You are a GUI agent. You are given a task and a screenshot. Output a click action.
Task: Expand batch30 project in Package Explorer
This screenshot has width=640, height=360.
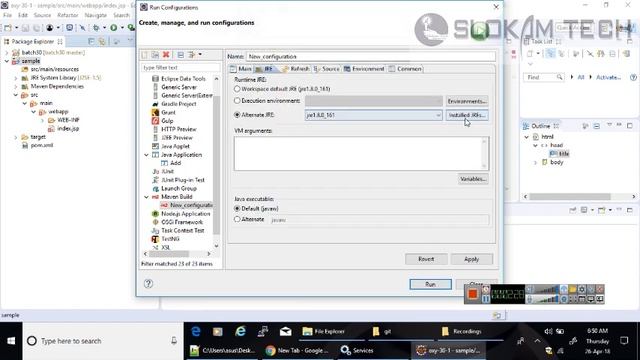coord(7,53)
